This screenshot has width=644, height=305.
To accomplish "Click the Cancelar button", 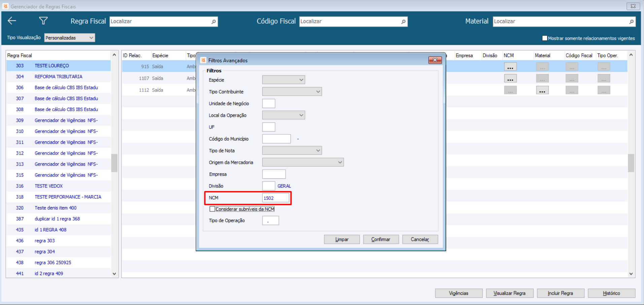I will coord(420,239).
